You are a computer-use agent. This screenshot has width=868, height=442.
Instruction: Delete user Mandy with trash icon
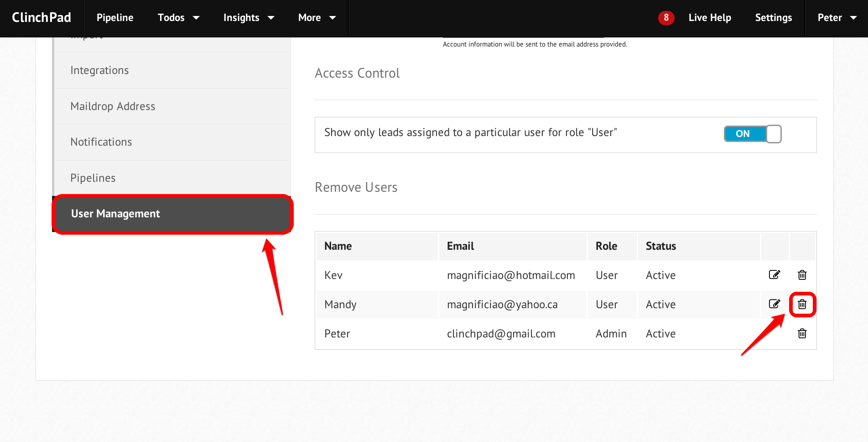tap(802, 304)
